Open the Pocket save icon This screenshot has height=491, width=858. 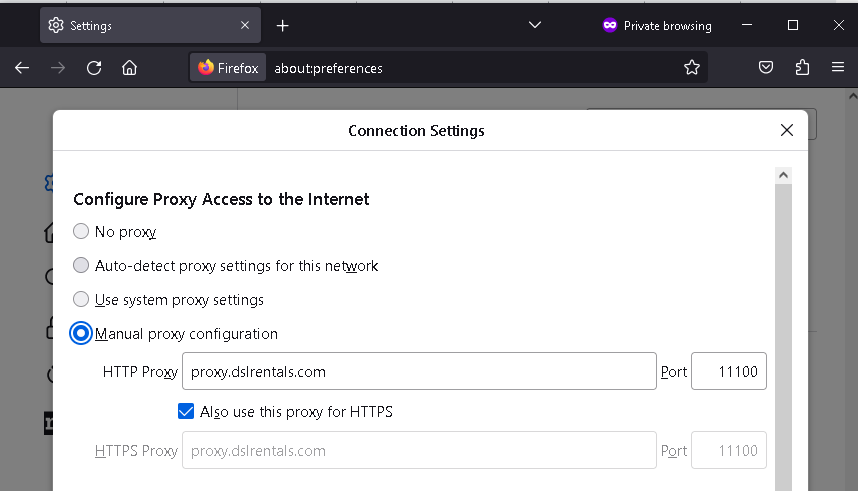(766, 67)
